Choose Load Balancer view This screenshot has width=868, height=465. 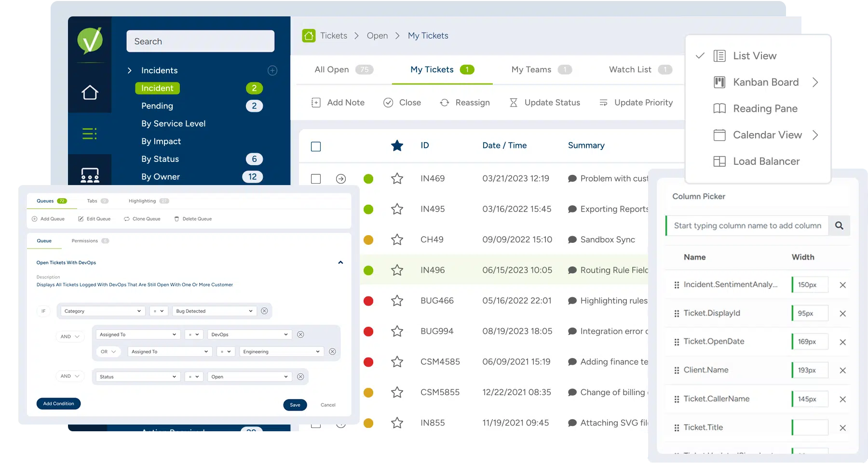756,161
